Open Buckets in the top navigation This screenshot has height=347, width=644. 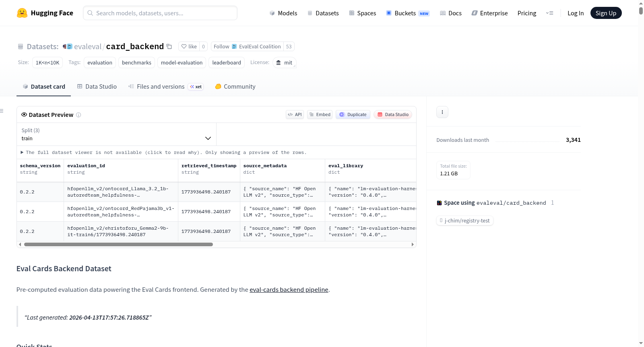408,13
